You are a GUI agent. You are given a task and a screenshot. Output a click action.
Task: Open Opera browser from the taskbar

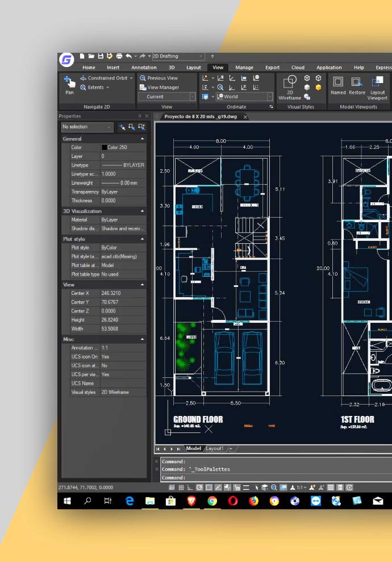click(233, 501)
